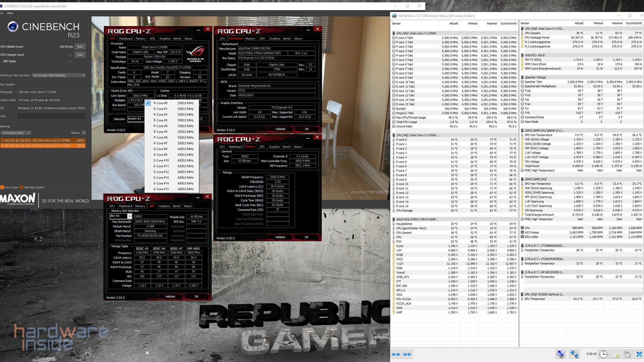Select P-Core #4 entry in clocks popup
Viewport: 644px width, 362px height.
172,126
